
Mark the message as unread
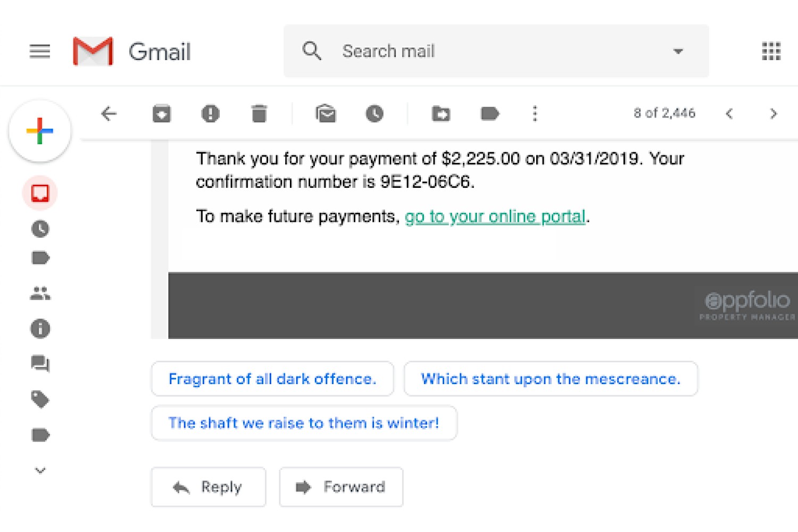click(x=326, y=114)
